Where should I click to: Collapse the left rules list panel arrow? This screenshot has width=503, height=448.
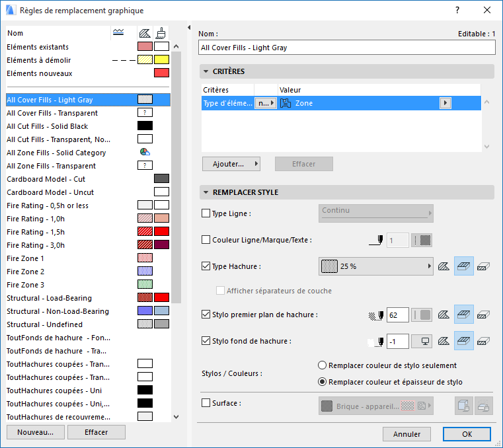tap(189, 28)
